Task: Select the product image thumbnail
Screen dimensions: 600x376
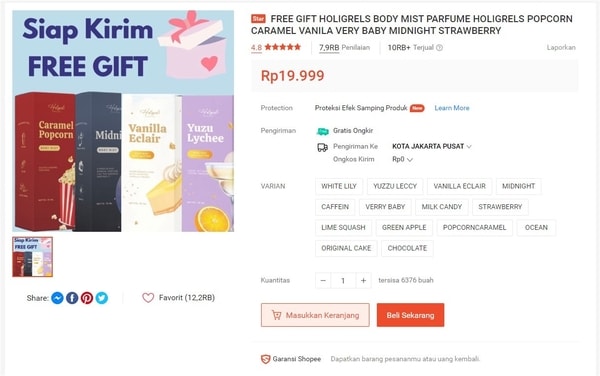Action: point(33,257)
